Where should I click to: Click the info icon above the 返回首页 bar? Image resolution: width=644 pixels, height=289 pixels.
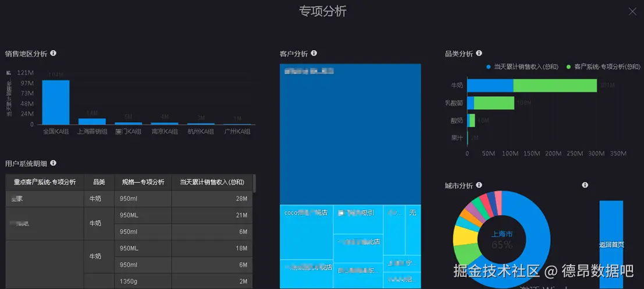(585, 185)
